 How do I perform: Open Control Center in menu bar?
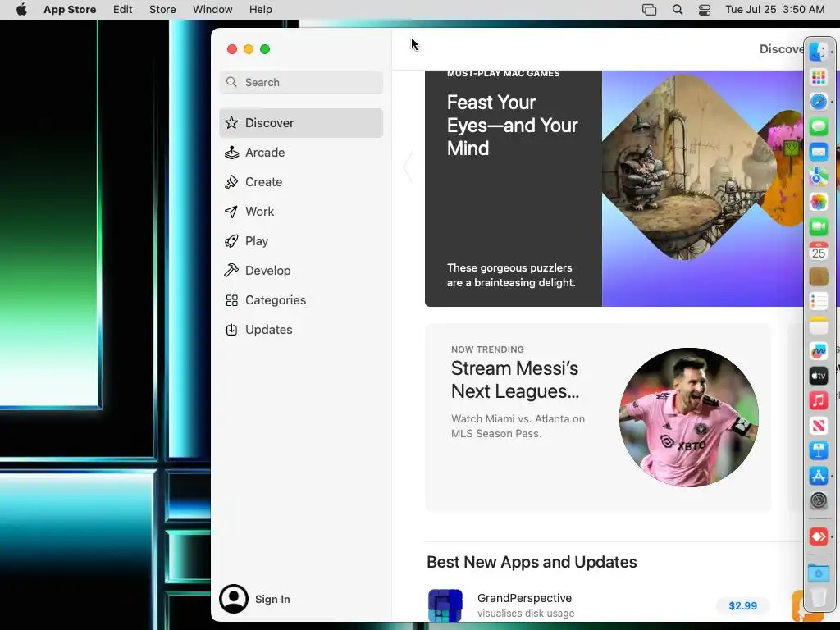tap(705, 9)
